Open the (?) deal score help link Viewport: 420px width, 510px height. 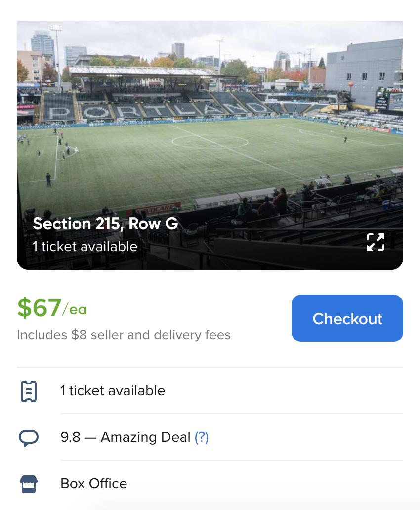tap(202, 437)
